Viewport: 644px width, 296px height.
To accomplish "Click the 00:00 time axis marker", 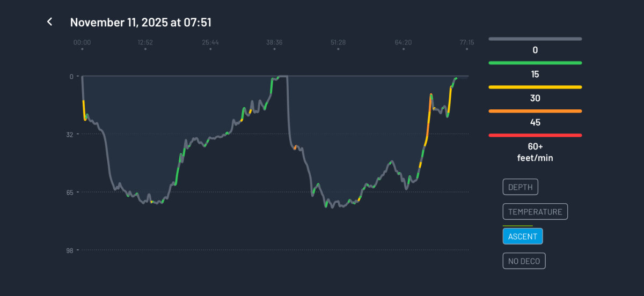I will point(82,42).
